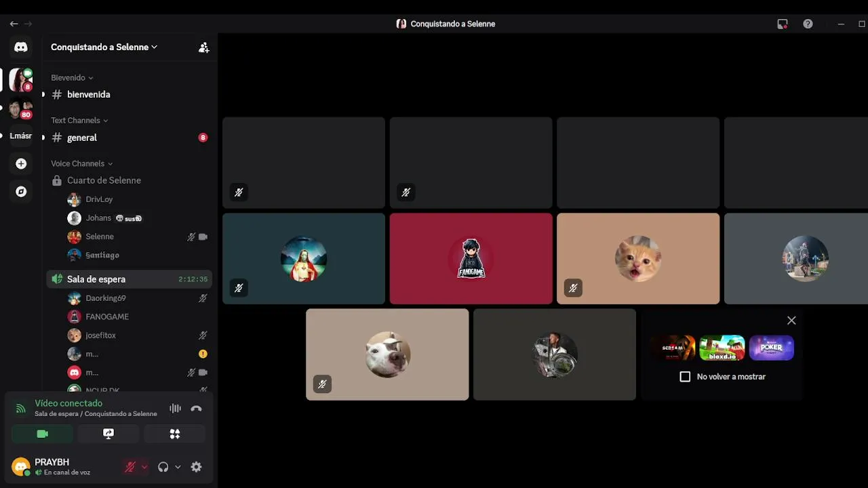The height and width of the screenshot is (488, 868).
Task: Add a server with the plus icon
Action: click(x=21, y=163)
